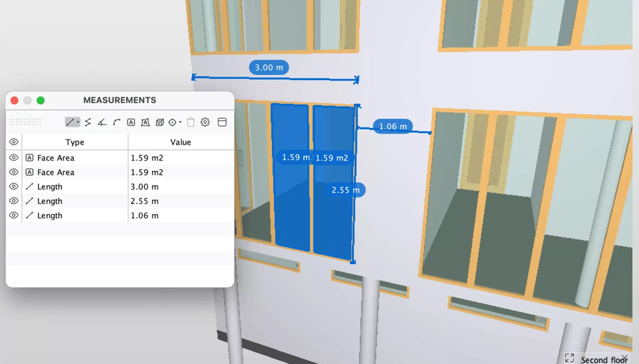
Task: Open measurement settings gear
Action: 205,122
